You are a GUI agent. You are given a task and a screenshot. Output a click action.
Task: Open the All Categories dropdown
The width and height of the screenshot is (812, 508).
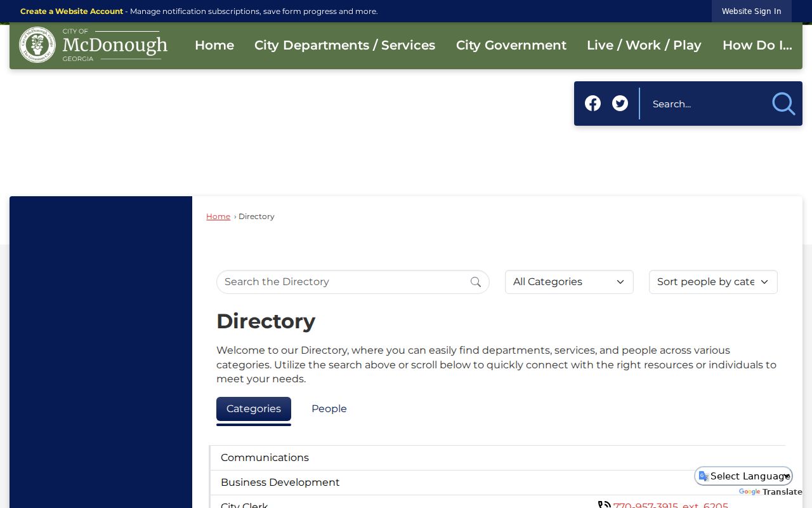(569, 282)
